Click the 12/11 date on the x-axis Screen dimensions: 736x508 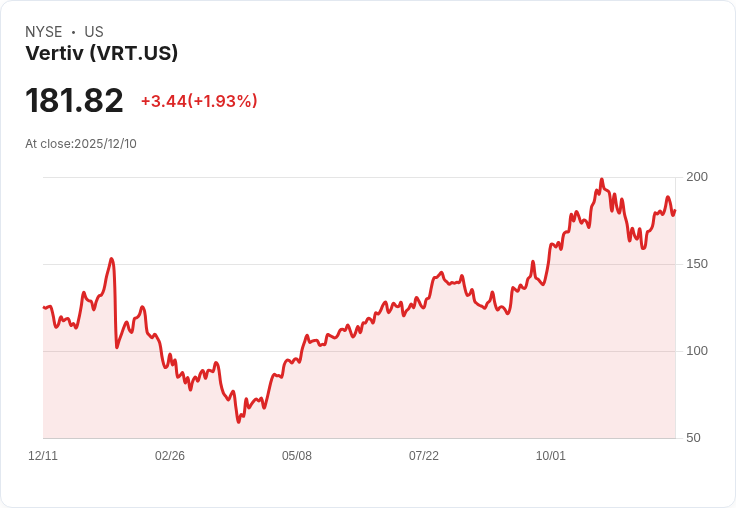point(43,456)
